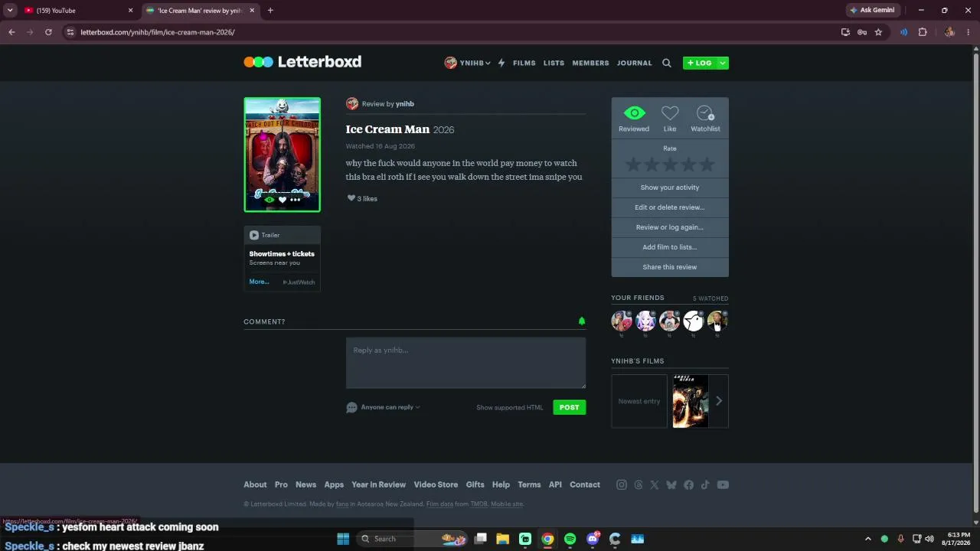
Task: Open the FILMS nav menu
Action: click(524, 63)
